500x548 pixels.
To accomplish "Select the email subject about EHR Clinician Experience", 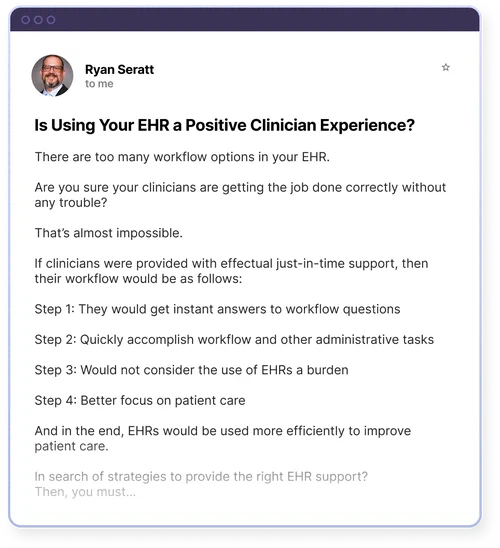I will tap(224, 125).
